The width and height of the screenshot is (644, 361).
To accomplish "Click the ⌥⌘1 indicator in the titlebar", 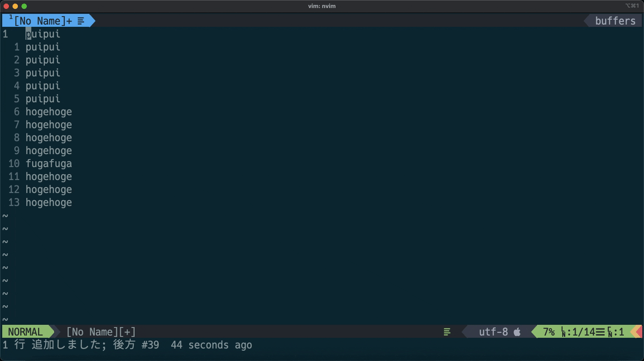I will pos(632,6).
